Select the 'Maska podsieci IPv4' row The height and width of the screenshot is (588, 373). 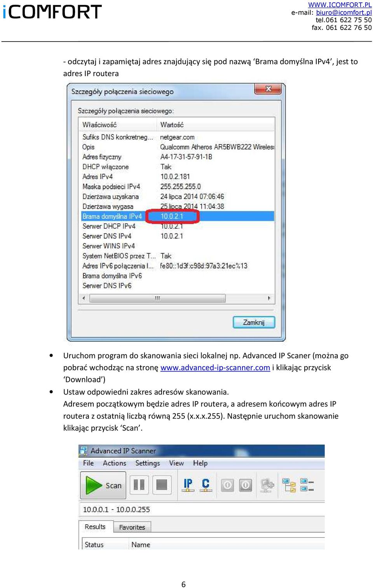177,187
